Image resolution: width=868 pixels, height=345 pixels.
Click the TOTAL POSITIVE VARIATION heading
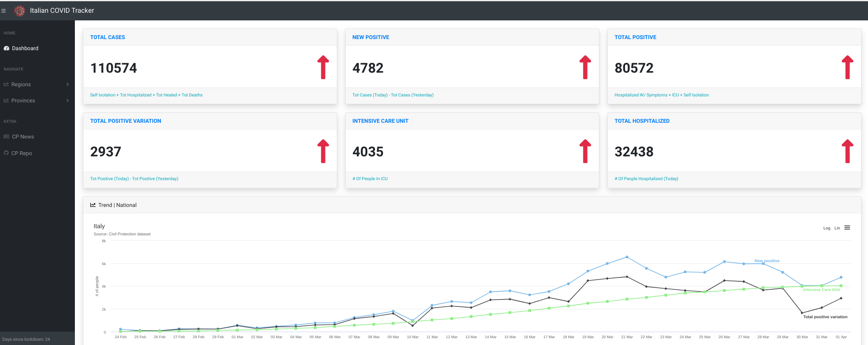[126, 121]
